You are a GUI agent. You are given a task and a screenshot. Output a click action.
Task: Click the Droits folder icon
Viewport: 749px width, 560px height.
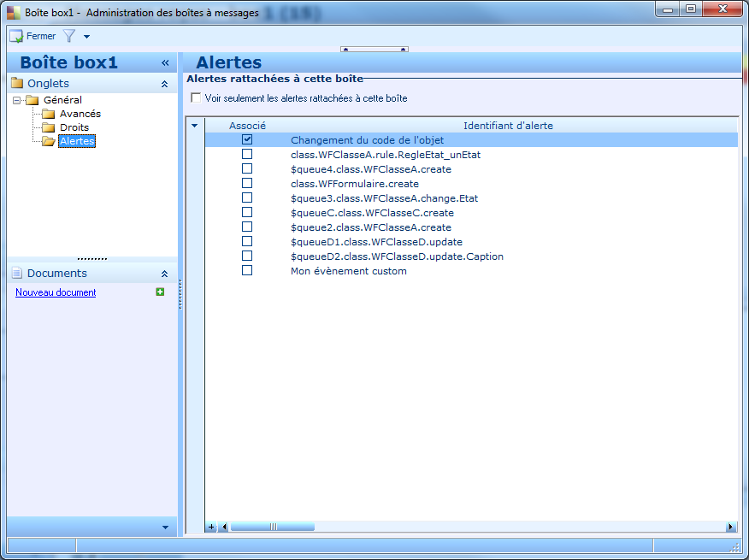tap(49, 127)
